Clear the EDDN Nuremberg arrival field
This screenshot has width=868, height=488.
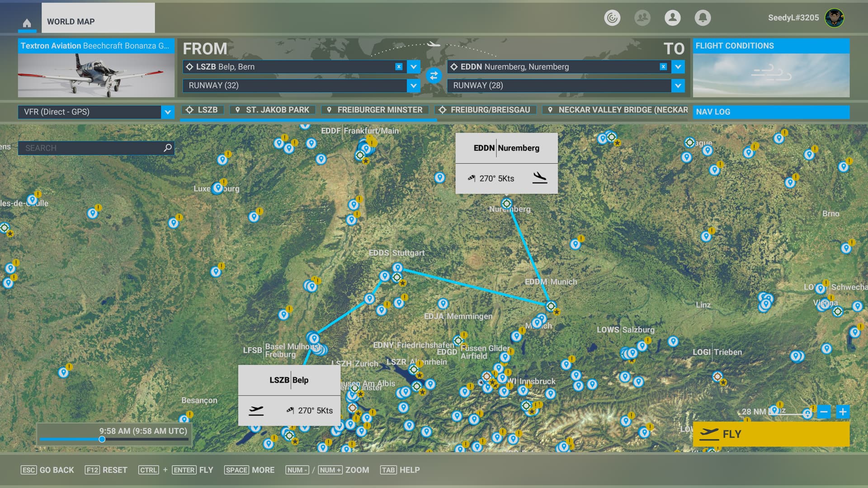pos(663,67)
